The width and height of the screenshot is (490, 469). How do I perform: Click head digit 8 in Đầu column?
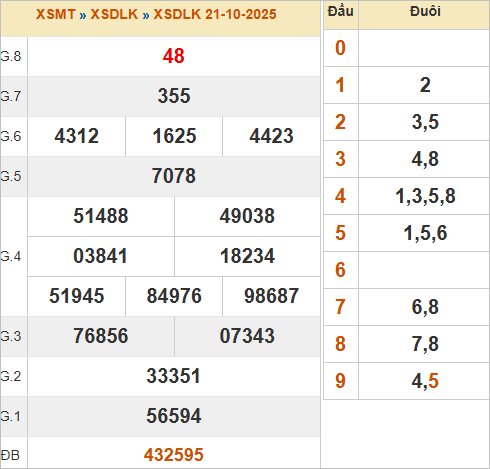tap(340, 344)
